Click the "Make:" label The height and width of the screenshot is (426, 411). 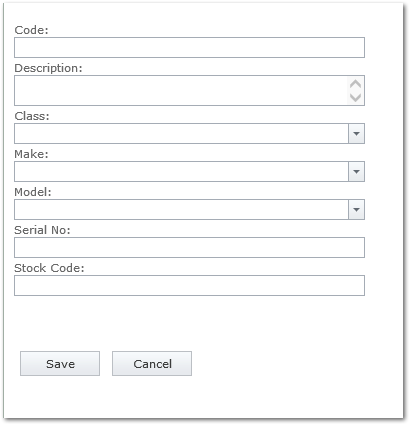point(31,154)
